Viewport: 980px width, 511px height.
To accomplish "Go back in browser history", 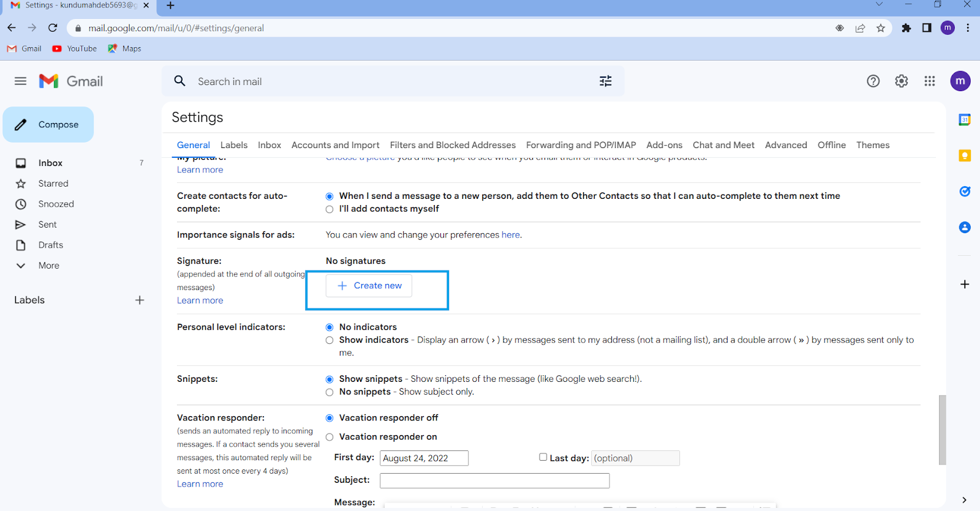I will pyautogui.click(x=12, y=28).
